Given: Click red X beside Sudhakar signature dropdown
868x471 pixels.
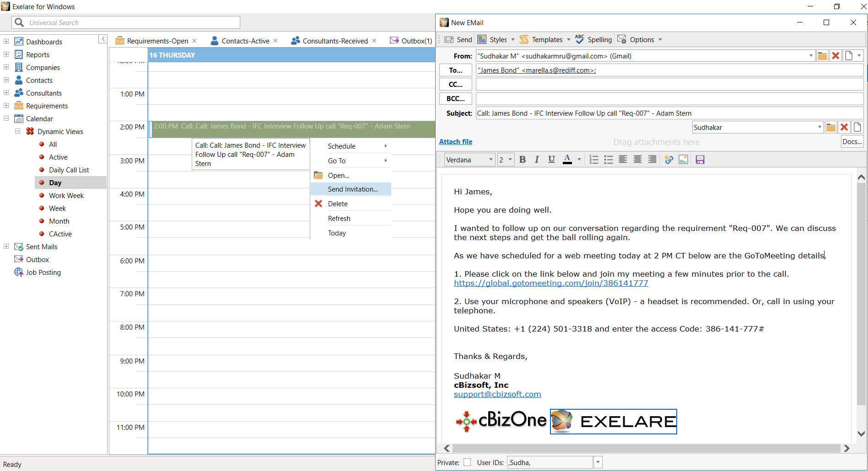Looking at the screenshot, I should point(844,127).
